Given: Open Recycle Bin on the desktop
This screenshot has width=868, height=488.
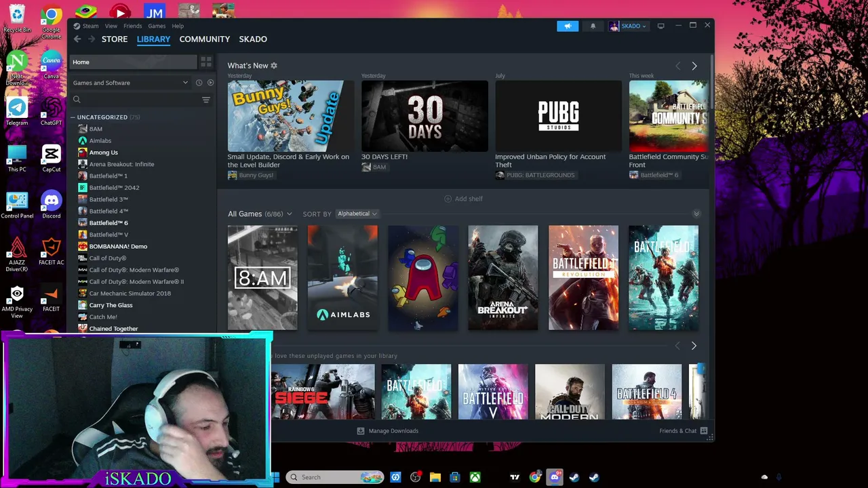Looking at the screenshot, I should pyautogui.click(x=17, y=18).
